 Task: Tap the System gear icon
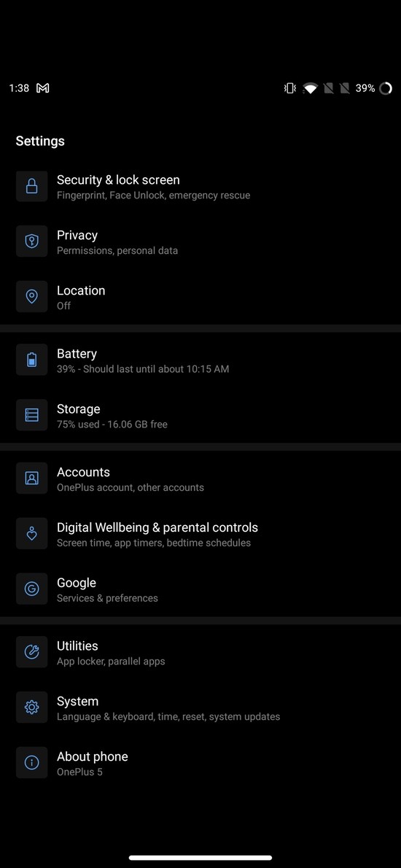point(31,708)
